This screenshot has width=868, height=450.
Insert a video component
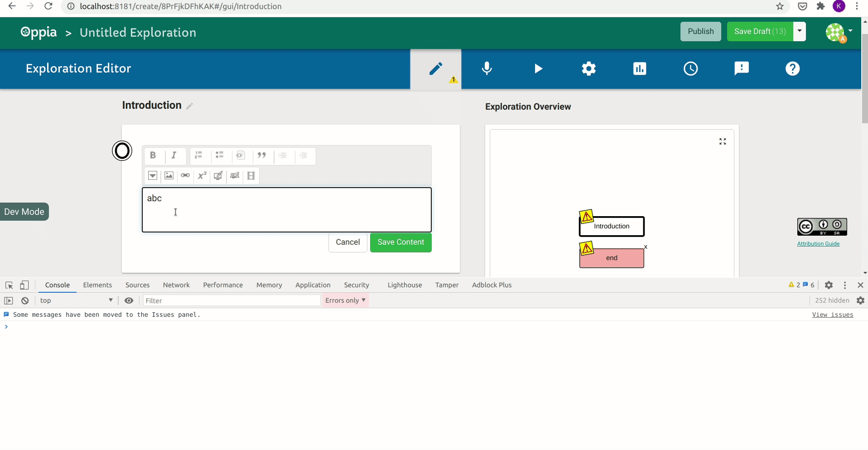(251, 176)
